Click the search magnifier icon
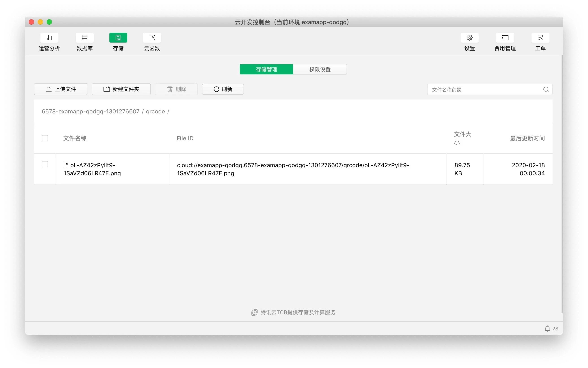The width and height of the screenshot is (588, 368). [546, 90]
